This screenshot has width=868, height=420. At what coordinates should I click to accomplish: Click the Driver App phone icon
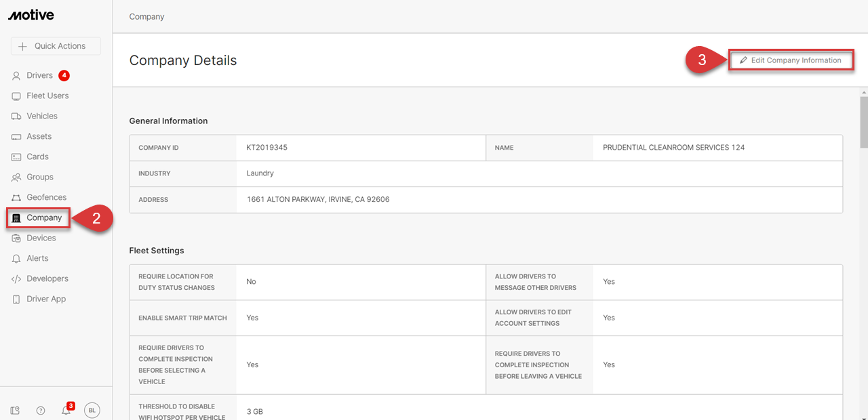tap(16, 299)
